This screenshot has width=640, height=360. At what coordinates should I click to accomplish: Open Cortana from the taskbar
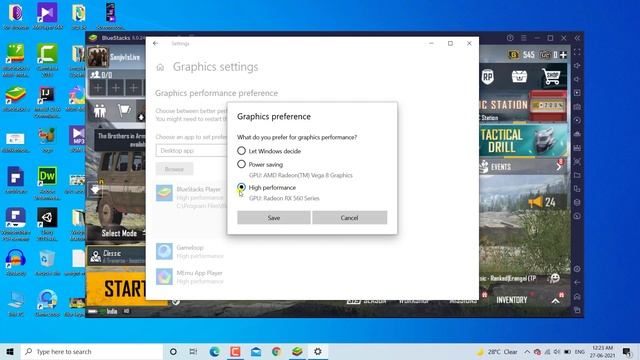click(173, 351)
